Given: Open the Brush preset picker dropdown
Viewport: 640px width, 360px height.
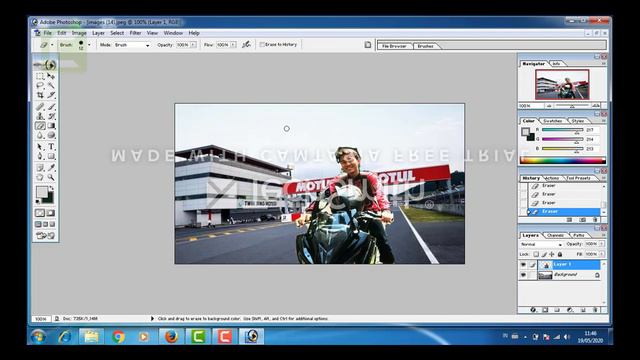Looking at the screenshot, I should pos(89,44).
